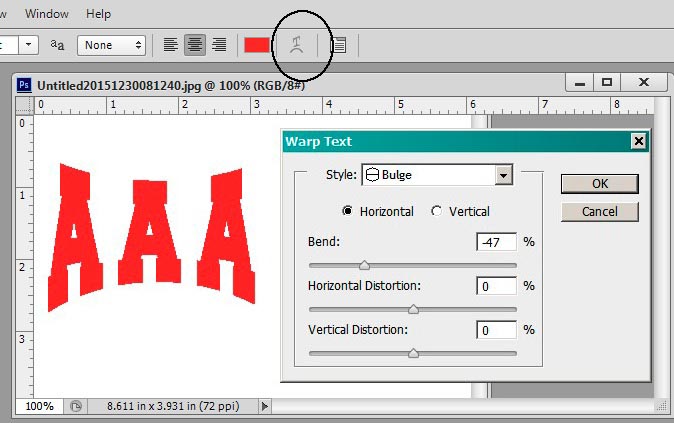Toggle the Character and Paragraph panels
Viewport: 674px width, 423px height.
coord(339,45)
